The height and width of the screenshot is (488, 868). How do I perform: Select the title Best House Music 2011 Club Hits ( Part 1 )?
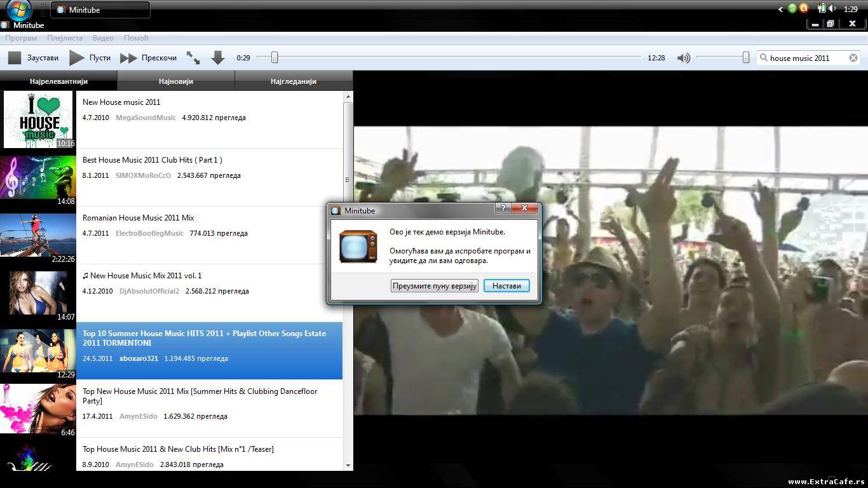click(x=153, y=159)
